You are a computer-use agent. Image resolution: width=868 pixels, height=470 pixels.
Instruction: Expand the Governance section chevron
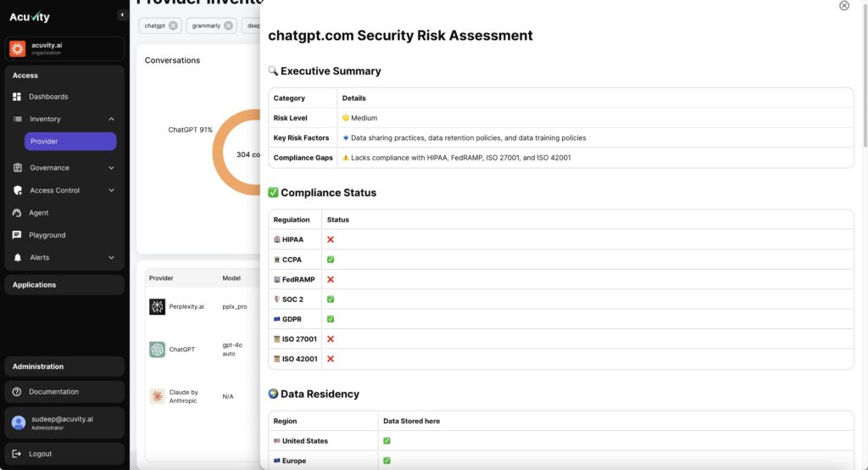[x=111, y=168]
